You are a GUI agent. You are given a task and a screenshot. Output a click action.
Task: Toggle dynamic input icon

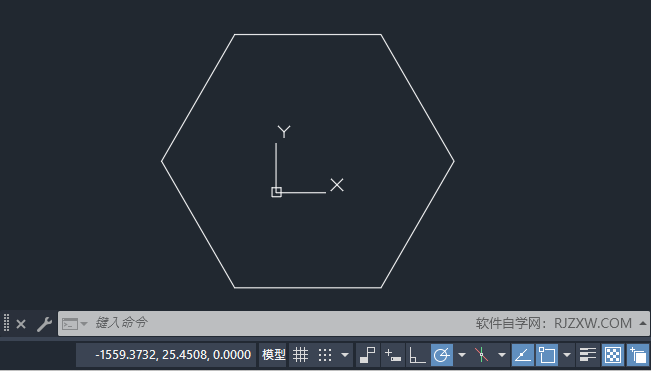click(x=392, y=355)
